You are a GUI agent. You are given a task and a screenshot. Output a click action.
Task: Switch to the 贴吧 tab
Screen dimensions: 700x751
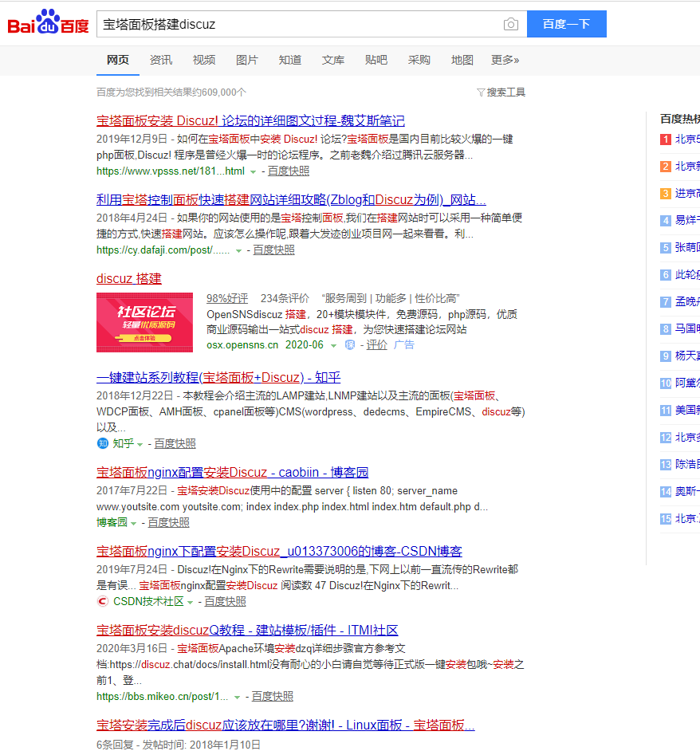(376, 60)
